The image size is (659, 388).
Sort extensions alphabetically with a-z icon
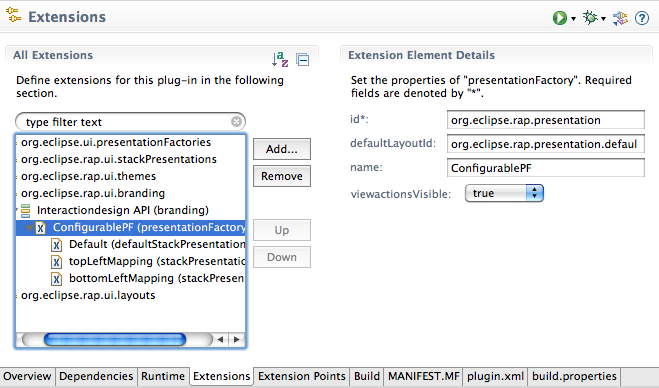pos(280,59)
